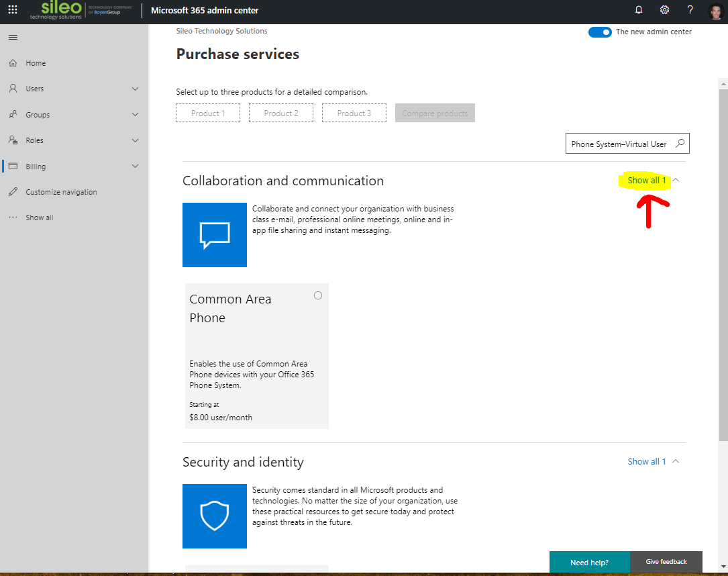728x576 pixels.
Task: Collapse Collaboration and communication section chevron
Action: pos(676,180)
